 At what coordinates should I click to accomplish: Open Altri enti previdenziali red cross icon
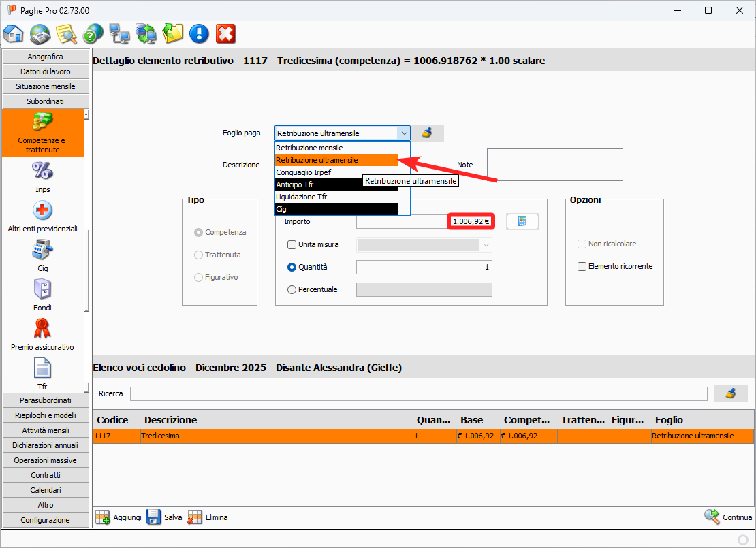(43, 210)
